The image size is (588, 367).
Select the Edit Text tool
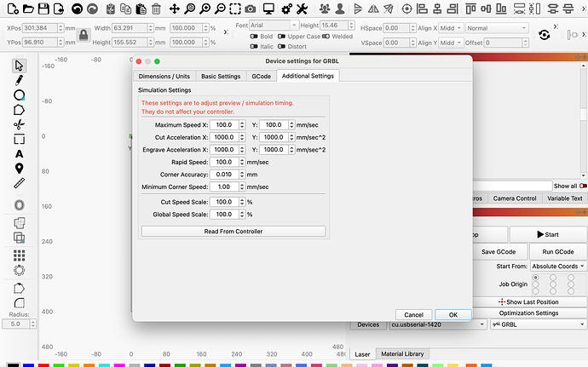click(x=19, y=153)
